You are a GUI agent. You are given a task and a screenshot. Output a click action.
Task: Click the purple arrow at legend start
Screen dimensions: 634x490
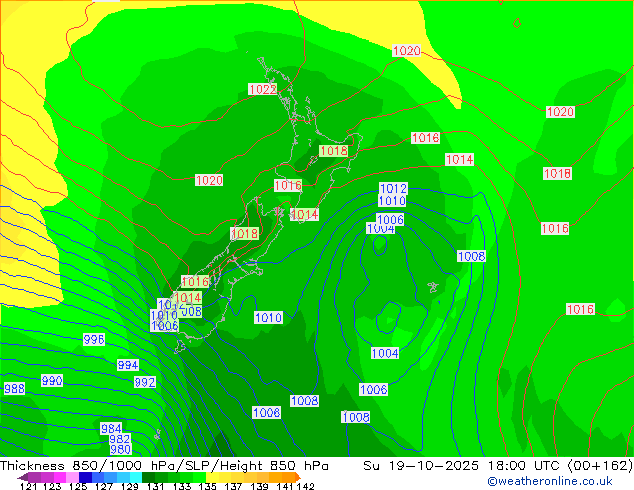[23, 477]
